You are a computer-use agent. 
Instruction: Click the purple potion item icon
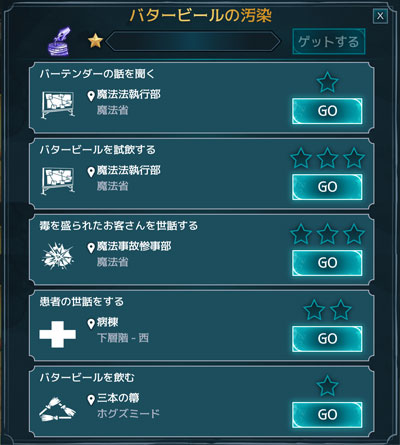point(60,41)
